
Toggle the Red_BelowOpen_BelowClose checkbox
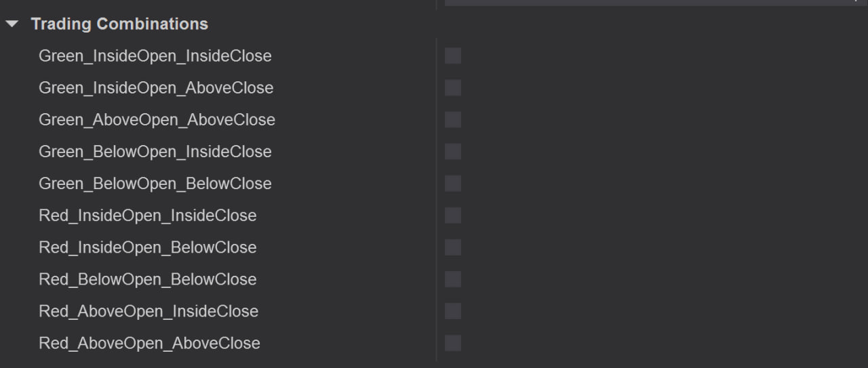(x=453, y=279)
